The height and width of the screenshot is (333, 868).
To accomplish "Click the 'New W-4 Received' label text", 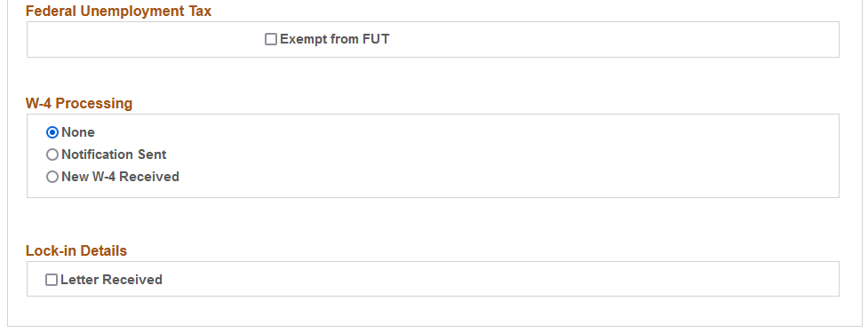I will [x=120, y=177].
